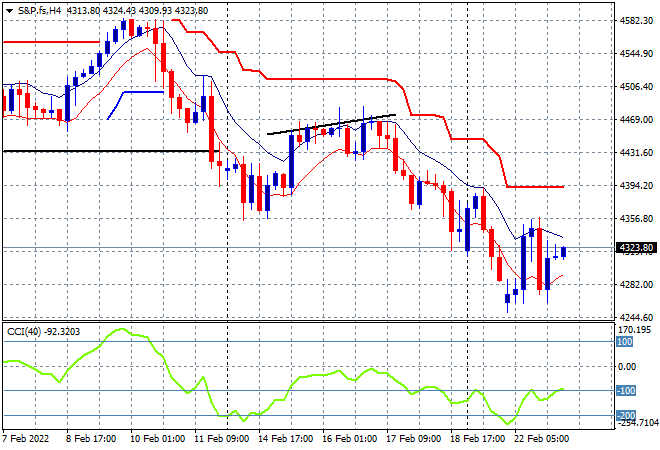
Task: Click the 4544.90 price axis label
Action: coord(636,53)
